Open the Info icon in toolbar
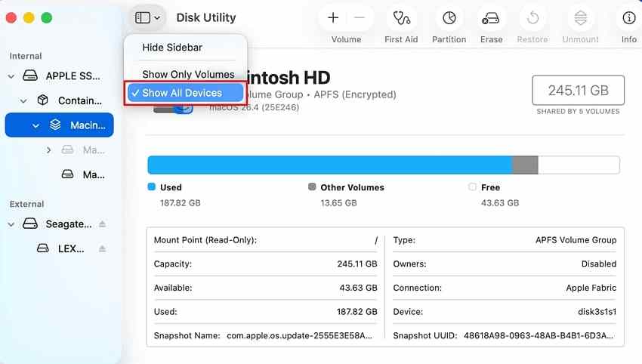The height and width of the screenshot is (364, 642). point(629,18)
